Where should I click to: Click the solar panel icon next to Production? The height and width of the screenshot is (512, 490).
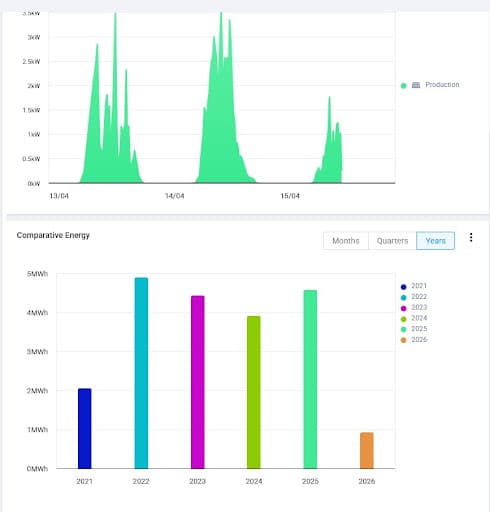(416, 85)
